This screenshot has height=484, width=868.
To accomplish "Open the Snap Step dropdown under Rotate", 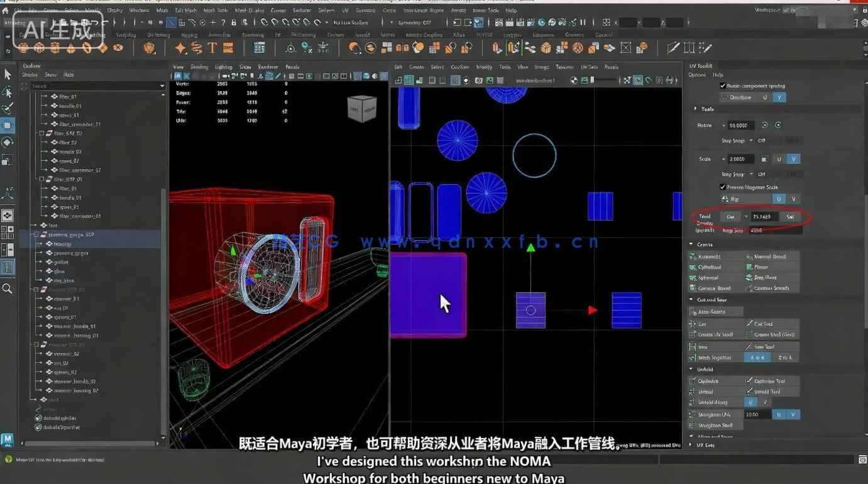I will pyautogui.click(x=752, y=141).
